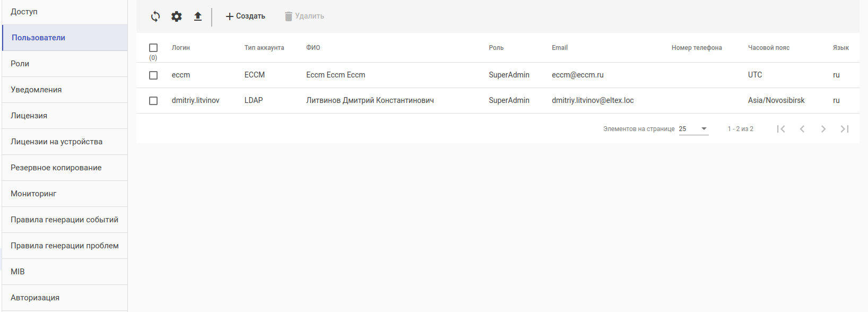
Task: Open the Мониторинг sidebar item
Action: [x=33, y=194]
